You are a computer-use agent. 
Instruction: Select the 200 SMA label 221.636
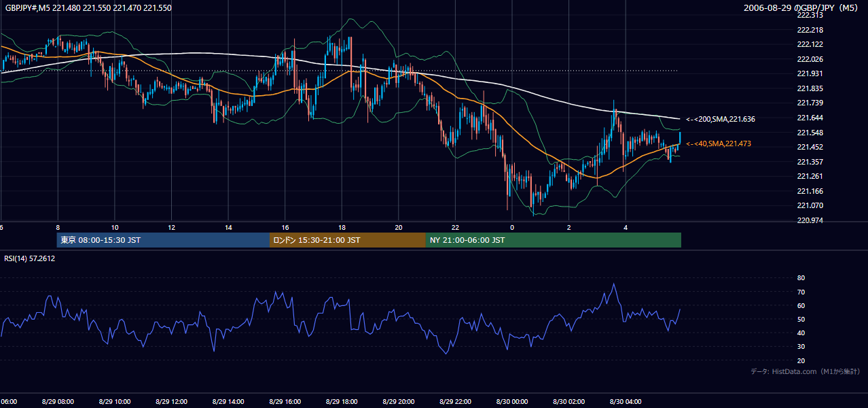(721, 119)
